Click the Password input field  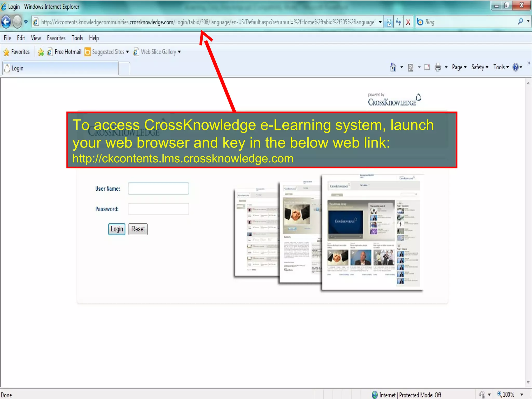(x=158, y=209)
